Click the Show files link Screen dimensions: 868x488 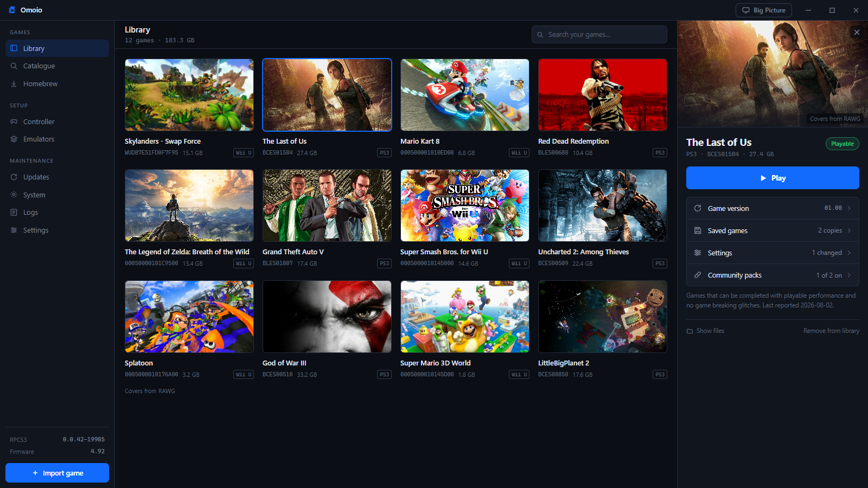(x=705, y=331)
